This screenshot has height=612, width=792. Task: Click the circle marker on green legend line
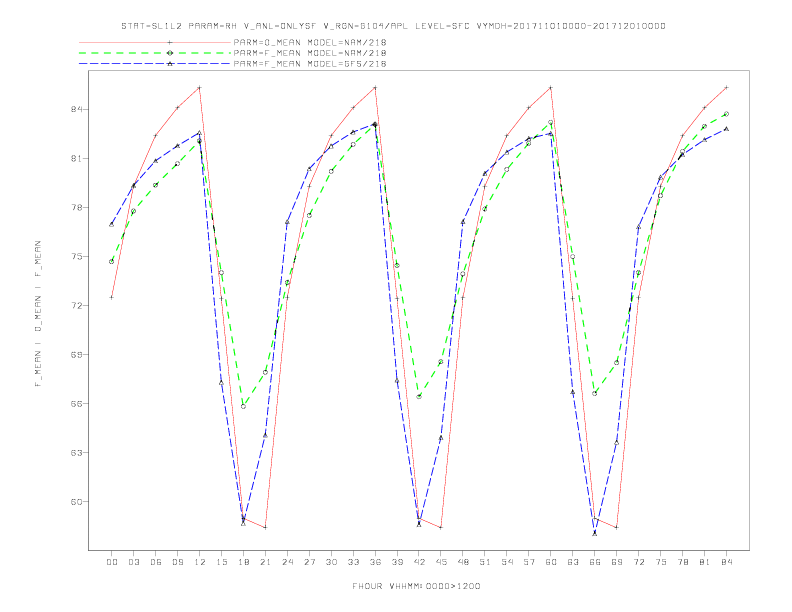coord(170,53)
